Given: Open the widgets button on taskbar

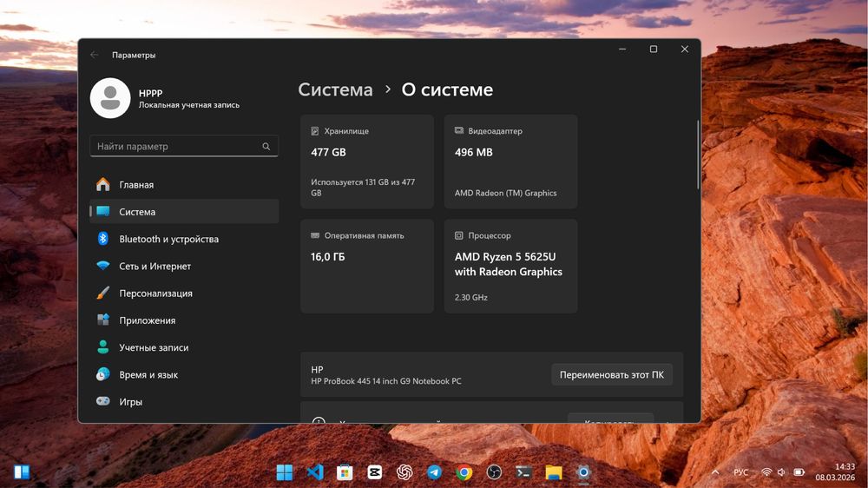Looking at the screenshot, I should coord(22,472).
